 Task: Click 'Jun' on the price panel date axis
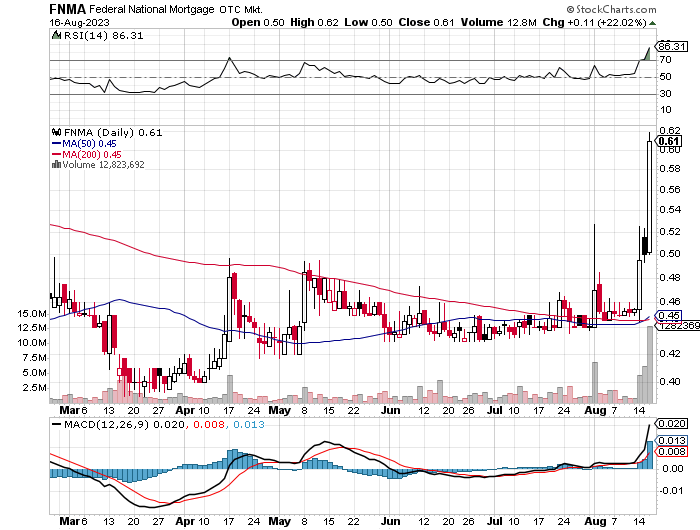[x=391, y=410]
